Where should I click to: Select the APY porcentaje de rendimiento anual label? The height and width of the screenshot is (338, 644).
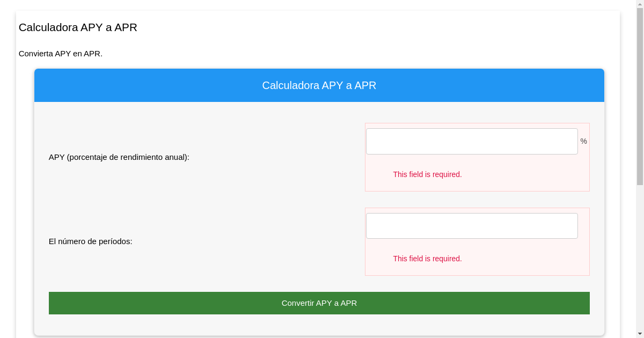click(x=119, y=157)
